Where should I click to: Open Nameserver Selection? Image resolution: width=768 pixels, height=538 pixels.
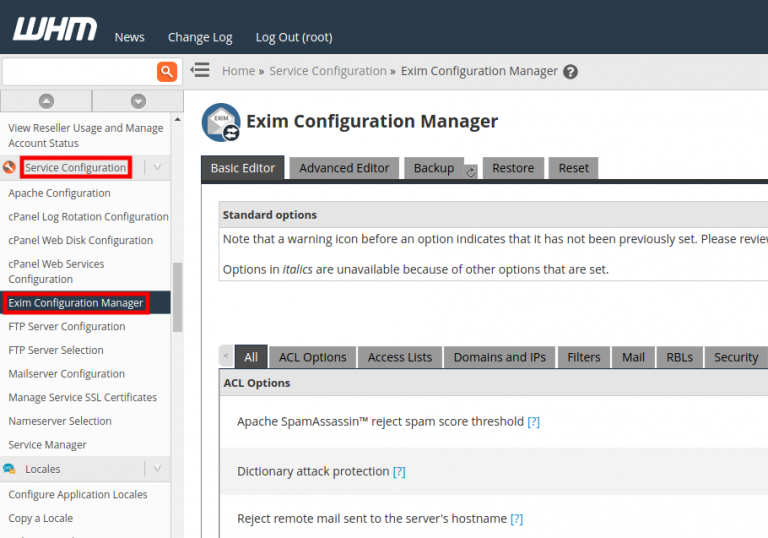60,421
